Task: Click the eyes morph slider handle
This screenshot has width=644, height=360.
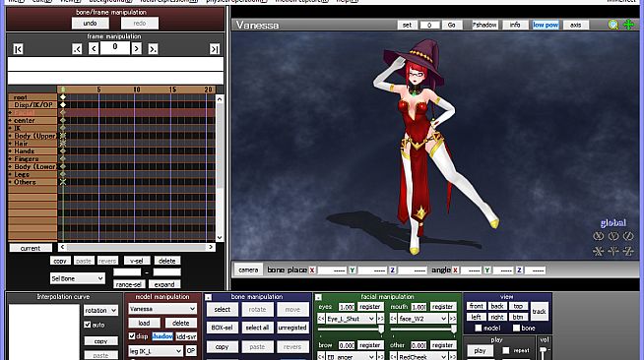Action: (381, 329)
